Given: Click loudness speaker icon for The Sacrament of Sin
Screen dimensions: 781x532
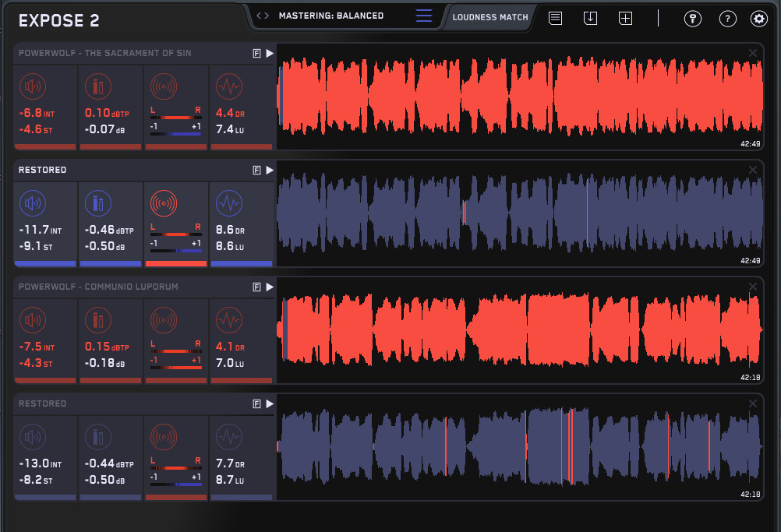Looking at the screenshot, I should 33,86.
